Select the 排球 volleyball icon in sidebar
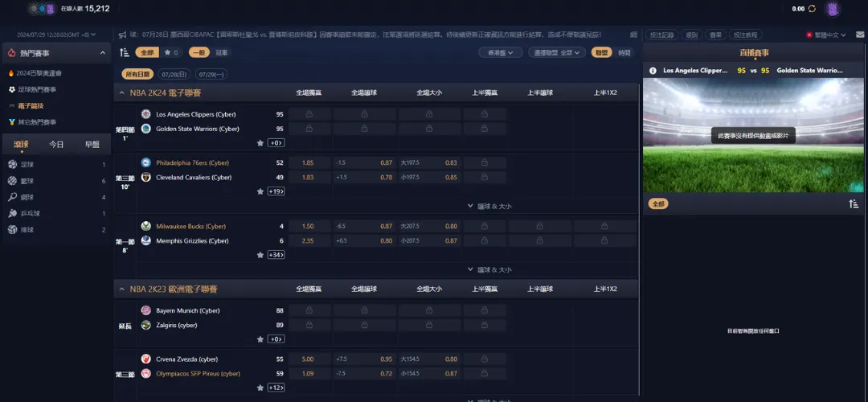Screen dimensions: 868x402 click(x=12, y=230)
